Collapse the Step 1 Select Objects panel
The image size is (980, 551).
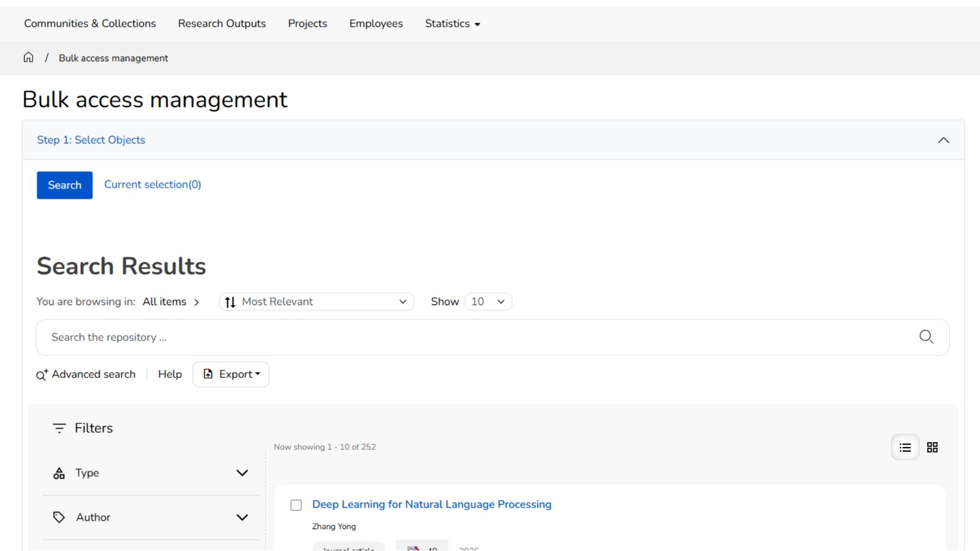(943, 140)
